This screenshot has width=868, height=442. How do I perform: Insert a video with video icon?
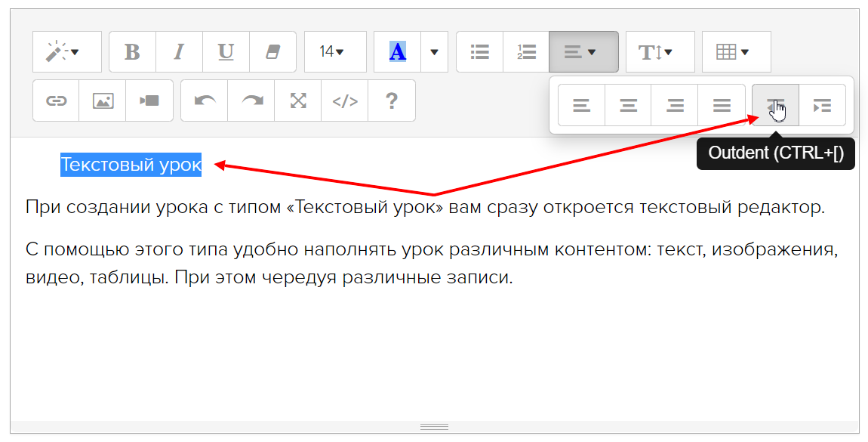click(x=149, y=100)
